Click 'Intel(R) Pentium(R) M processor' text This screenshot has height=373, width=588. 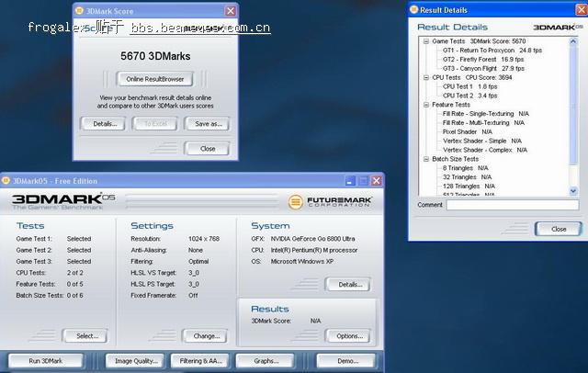coord(314,250)
